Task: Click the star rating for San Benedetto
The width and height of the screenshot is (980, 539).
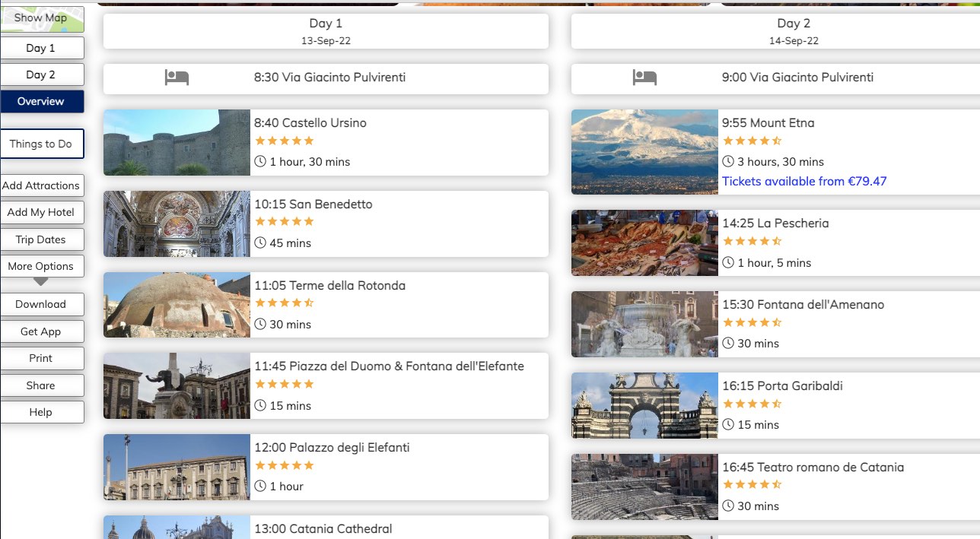Action: [285, 222]
